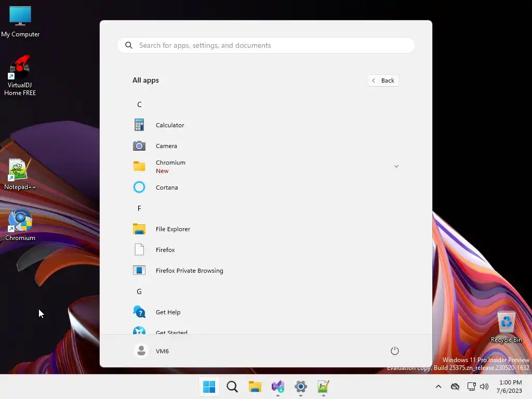Screen dimensions: 532x399
Task: Click the Cortana text label
Action: [167, 188]
